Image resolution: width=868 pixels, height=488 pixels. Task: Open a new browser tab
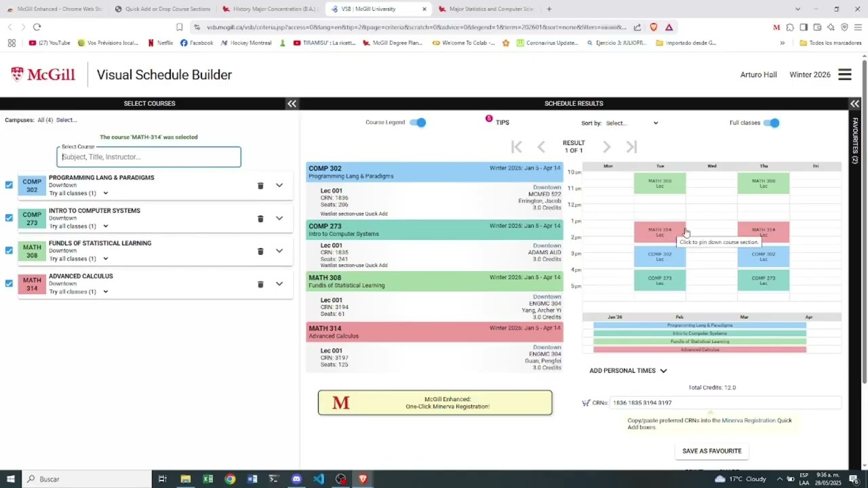[x=549, y=9]
